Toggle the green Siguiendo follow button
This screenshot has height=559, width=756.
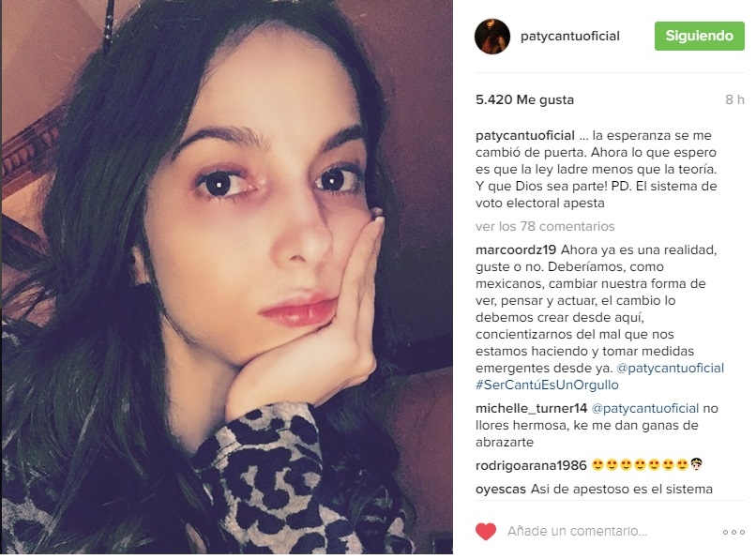click(699, 36)
